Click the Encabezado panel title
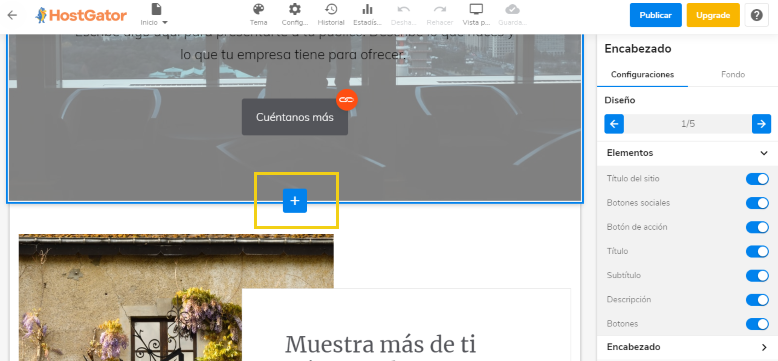The width and height of the screenshot is (778, 361). tap(638, 49)
